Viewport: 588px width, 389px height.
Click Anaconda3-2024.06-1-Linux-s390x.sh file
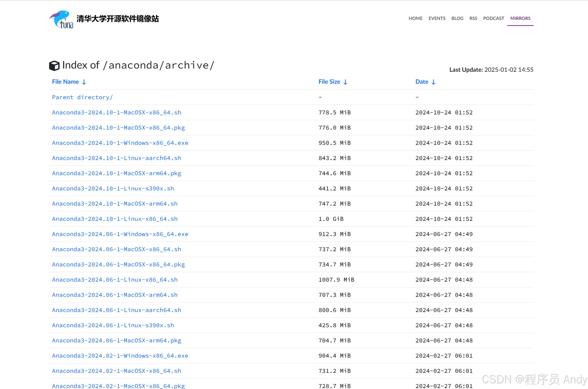click(113, 325)
